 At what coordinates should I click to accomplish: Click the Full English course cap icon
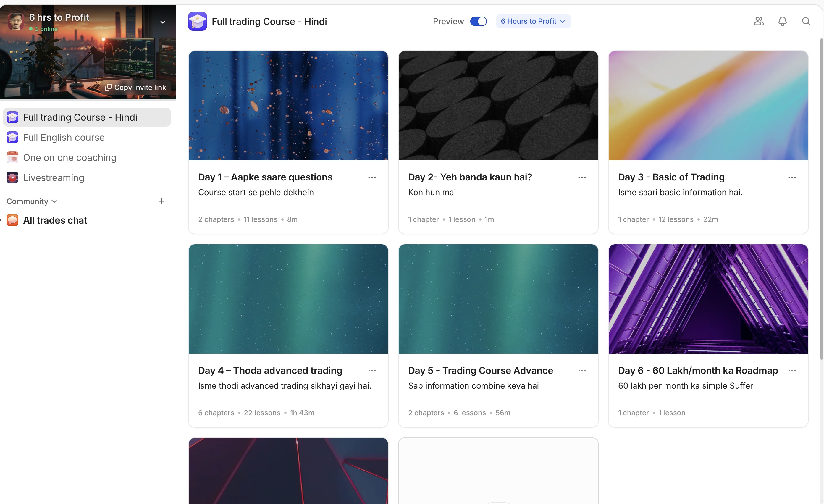tap(12, 138)
